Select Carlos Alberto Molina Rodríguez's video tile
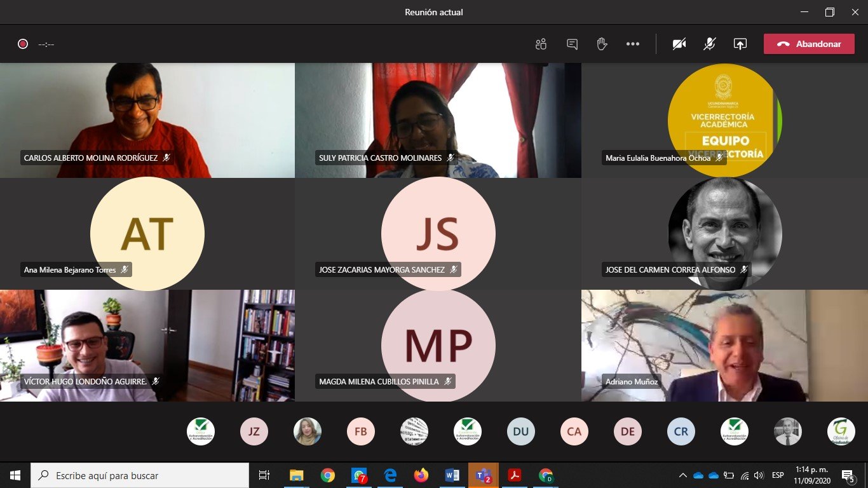The width and height of the screenshot is (868, 488). [147, 120]
